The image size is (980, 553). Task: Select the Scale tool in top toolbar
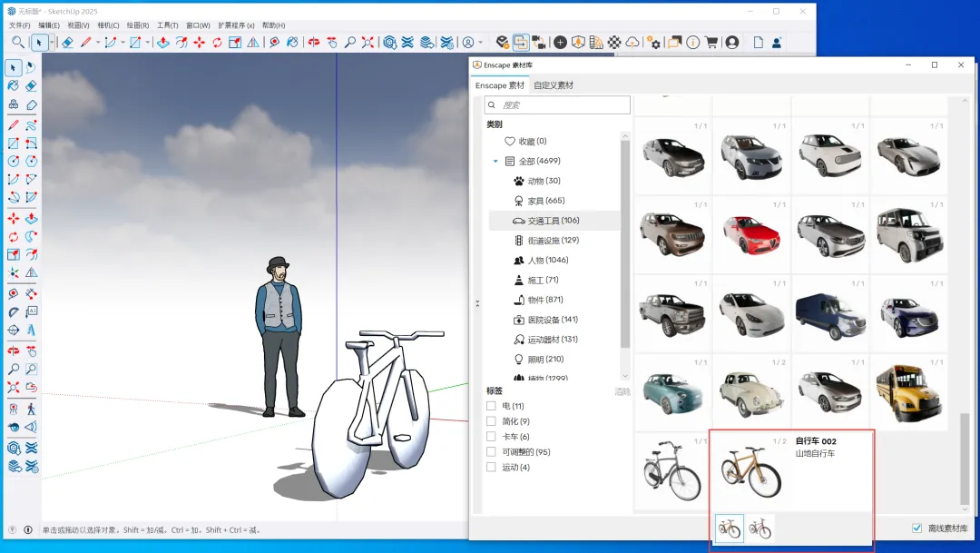click(235, 42)
